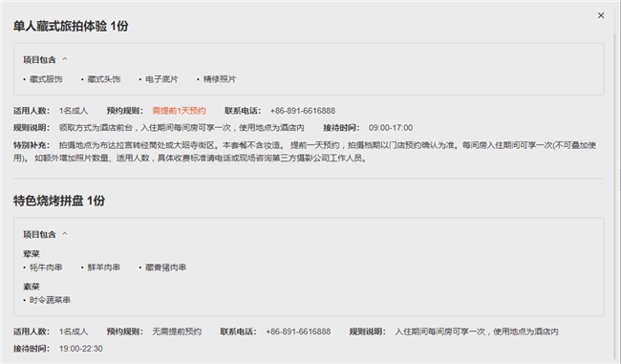Select the 牦牛肉串 item
The image size is (621, 364).
46,268
